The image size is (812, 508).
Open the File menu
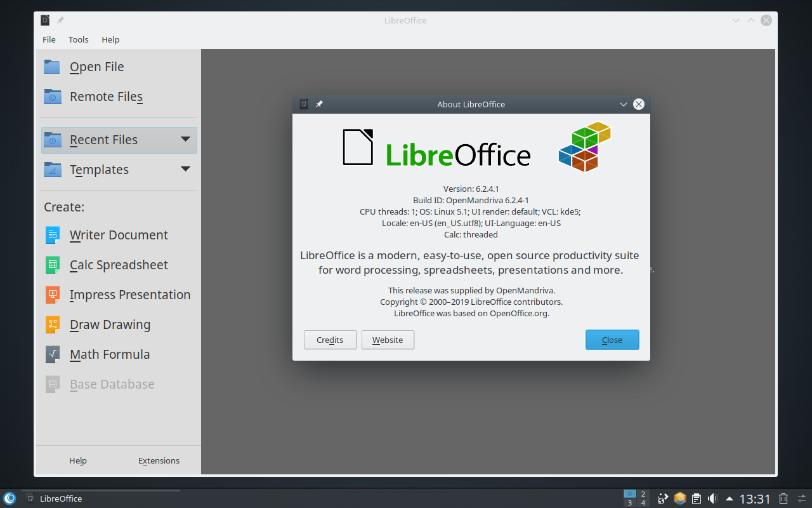(x=49, y=39)
